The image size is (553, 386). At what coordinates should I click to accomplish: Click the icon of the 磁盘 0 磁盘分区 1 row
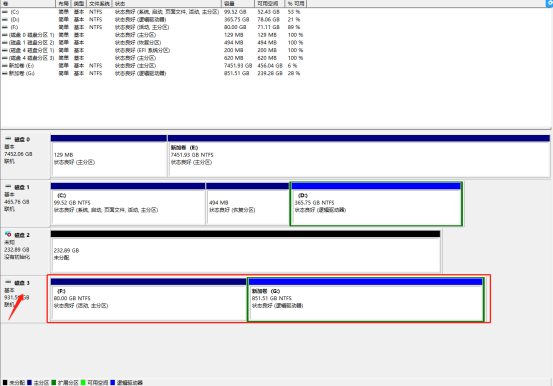(x=5, y=35)
